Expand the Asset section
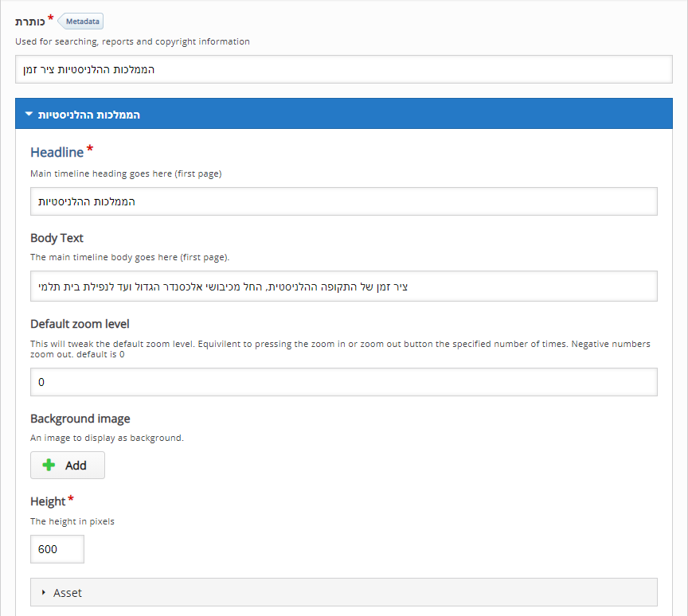 pos(343,592)
